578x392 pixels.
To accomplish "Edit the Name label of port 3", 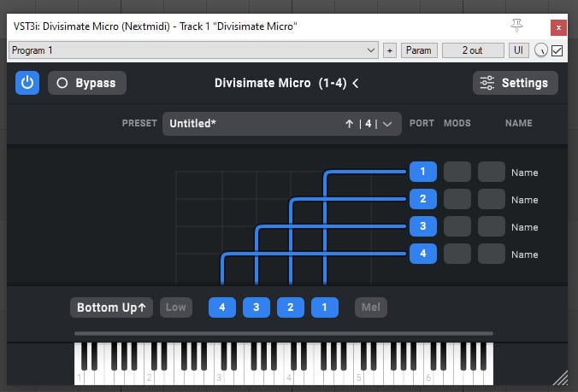I will point(524,226).
